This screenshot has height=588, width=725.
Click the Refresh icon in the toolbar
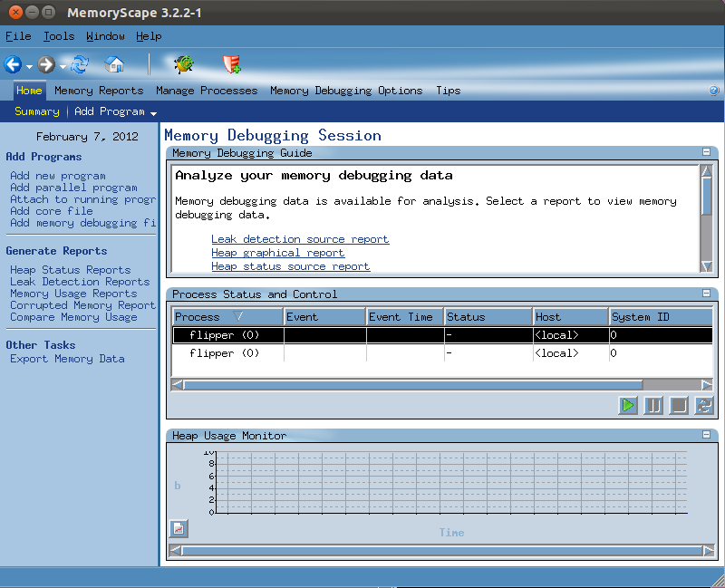pos(80,64)
